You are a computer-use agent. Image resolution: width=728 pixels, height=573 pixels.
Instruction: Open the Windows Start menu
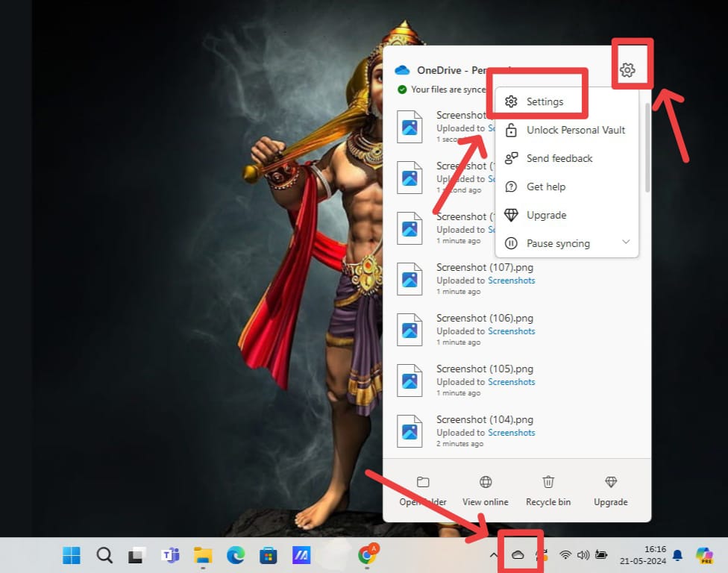pyautogui.click(x=72, y=555)
